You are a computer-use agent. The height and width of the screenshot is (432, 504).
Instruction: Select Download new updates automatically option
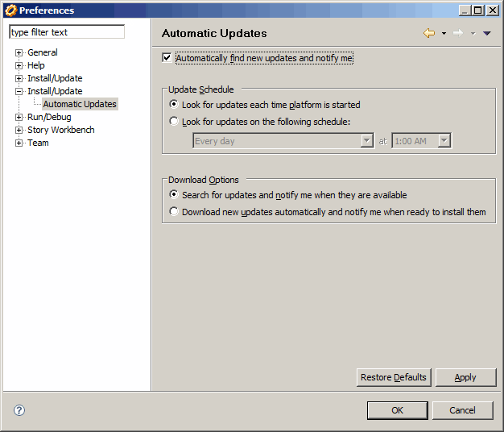[x=174, y=213]
